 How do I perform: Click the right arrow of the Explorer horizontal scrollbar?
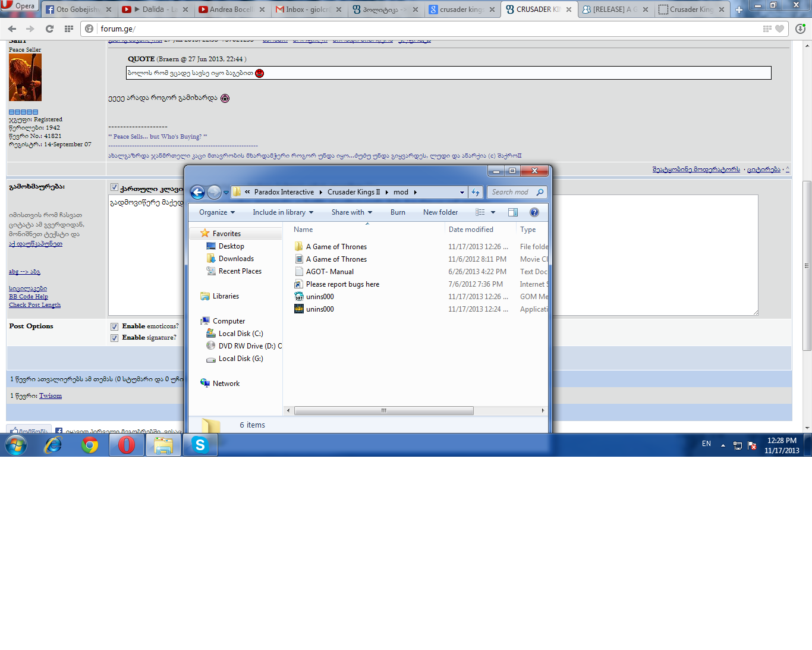543,410
